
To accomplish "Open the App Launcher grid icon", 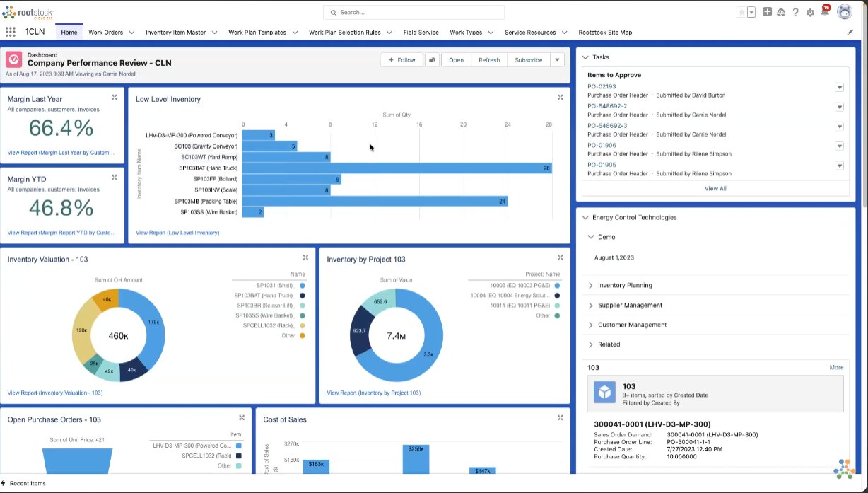I will pyautogui.click(x=10, y=32).
